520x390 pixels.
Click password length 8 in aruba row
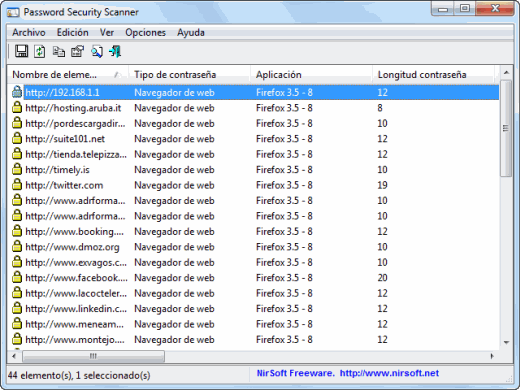[x=380, y=108]
